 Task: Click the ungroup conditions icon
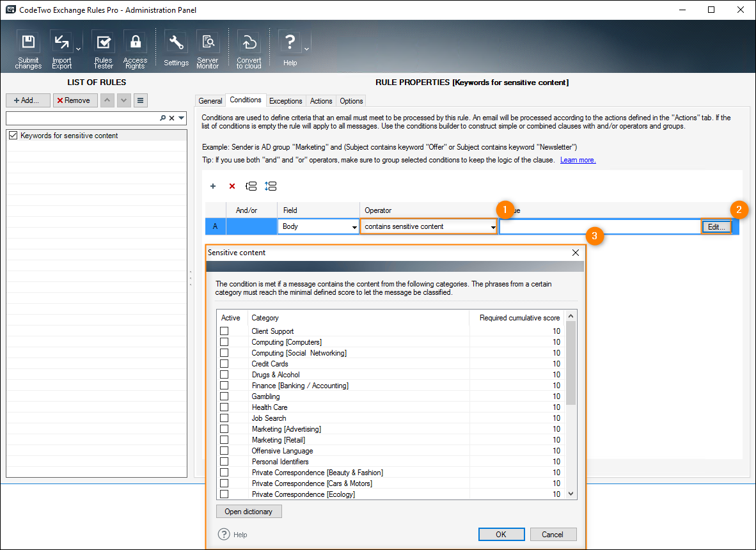point(271,186)
